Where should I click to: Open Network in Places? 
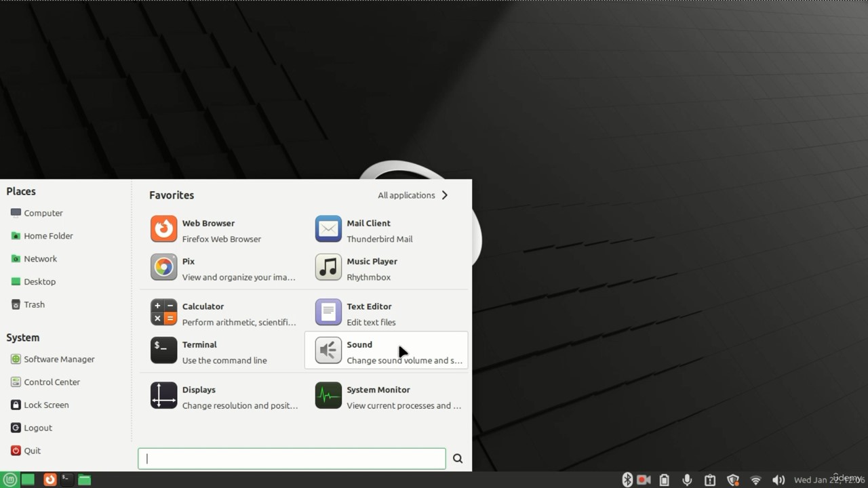click(34, 259)
